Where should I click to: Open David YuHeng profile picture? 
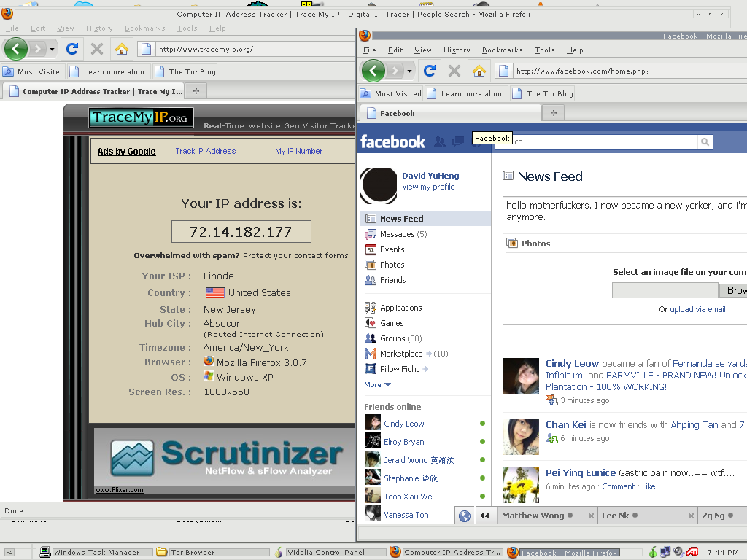(x=379, y=186)
